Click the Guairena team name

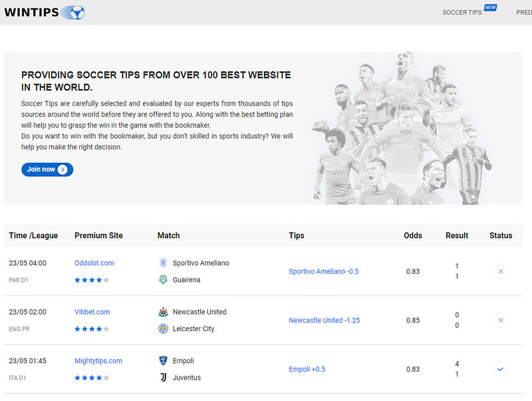tap(186, 280)
